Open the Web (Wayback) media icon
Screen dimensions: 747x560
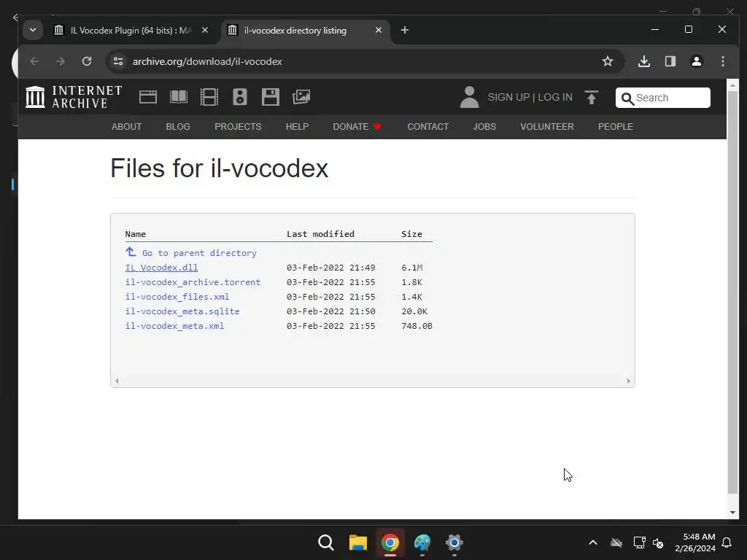(x=147, y=97)
